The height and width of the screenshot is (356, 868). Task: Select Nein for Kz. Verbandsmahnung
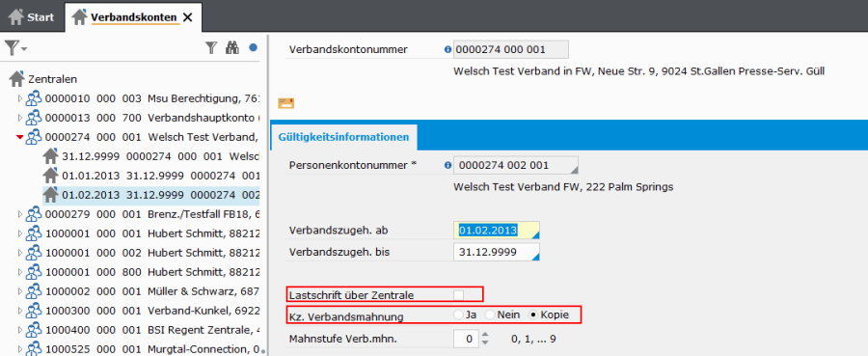490,315
